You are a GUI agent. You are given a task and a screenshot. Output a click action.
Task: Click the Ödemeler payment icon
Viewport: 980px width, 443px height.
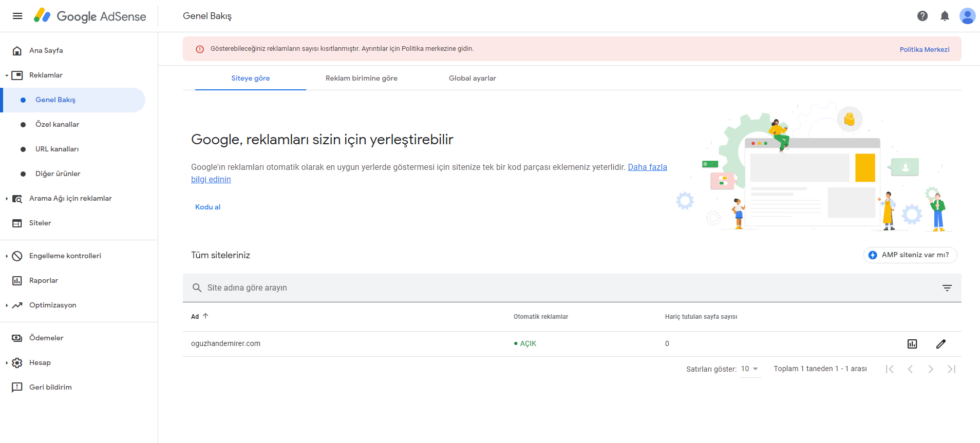[17, 338]
